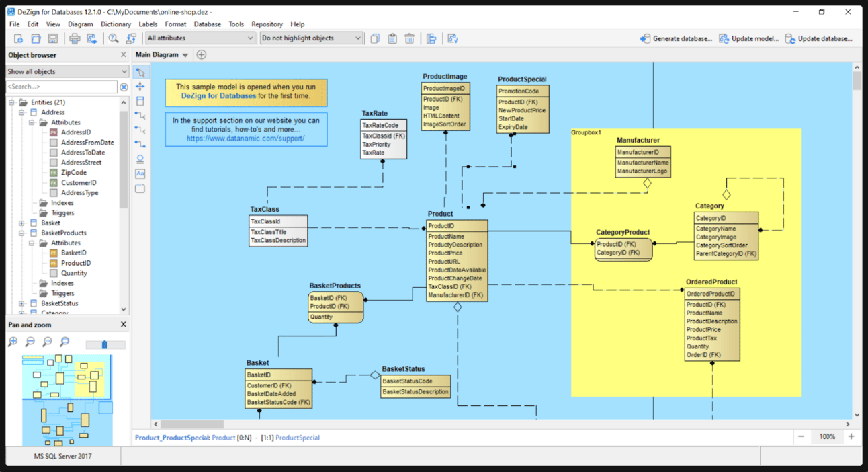This screenshot has width=868, height=472.
Task: Open the Do not highlight objects dropdown
Action: 312,38
